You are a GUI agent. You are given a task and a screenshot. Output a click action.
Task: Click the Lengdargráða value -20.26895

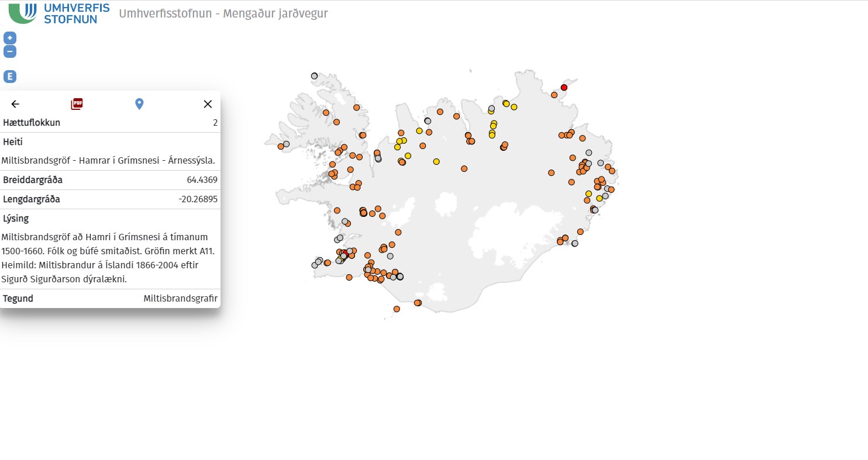tap(199, 199)
